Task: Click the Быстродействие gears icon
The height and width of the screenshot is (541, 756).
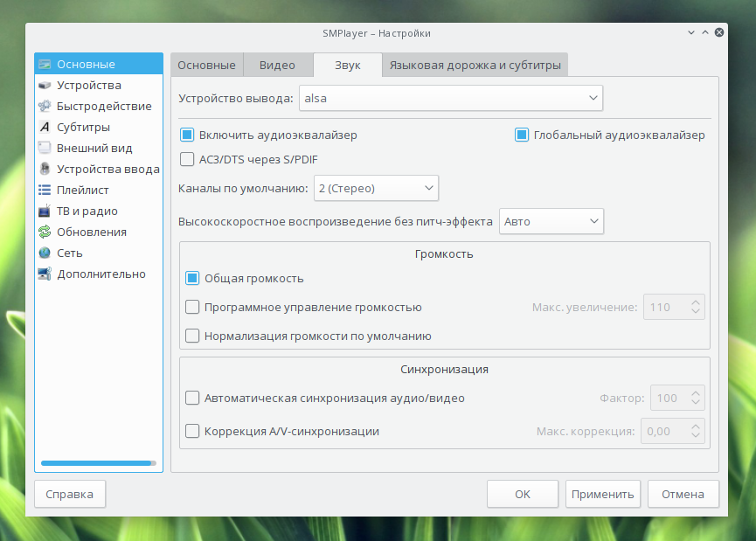Action: click(45, 106)
